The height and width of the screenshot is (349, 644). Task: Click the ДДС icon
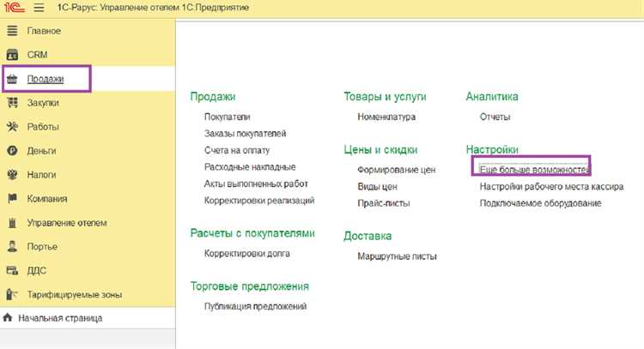tap(12, 271)
